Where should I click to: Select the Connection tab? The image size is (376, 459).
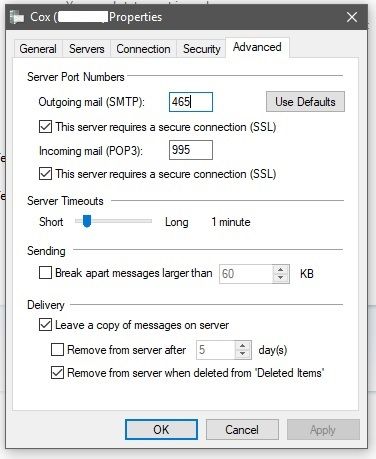(143, 49)
